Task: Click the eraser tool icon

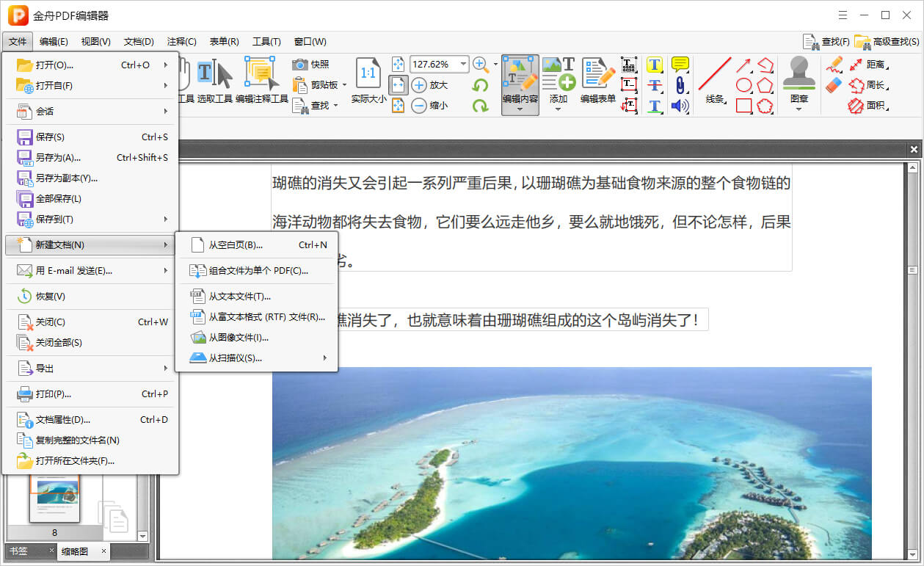Action: point(834,85)
